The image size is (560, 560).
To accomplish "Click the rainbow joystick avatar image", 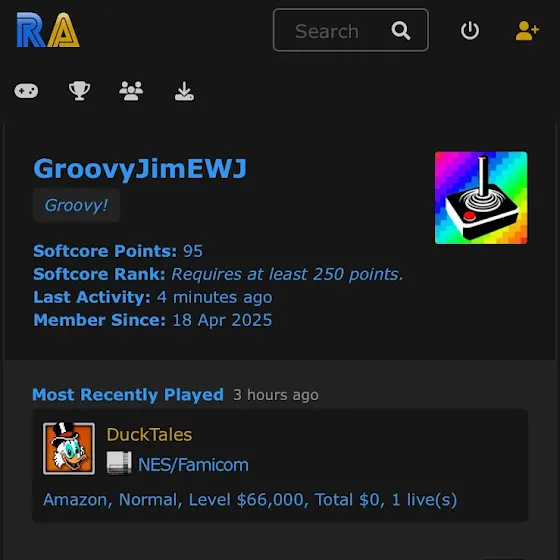I will click(481, 198).
